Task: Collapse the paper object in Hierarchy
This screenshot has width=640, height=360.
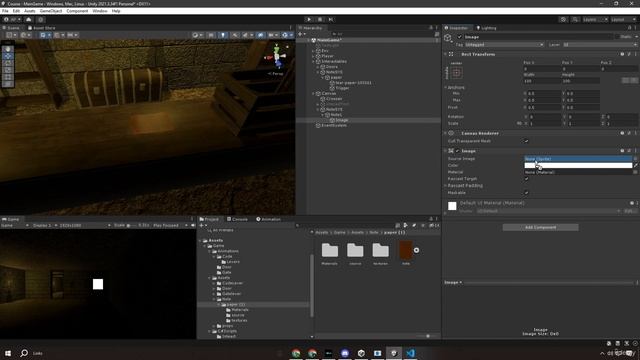Action: (322, 77)
